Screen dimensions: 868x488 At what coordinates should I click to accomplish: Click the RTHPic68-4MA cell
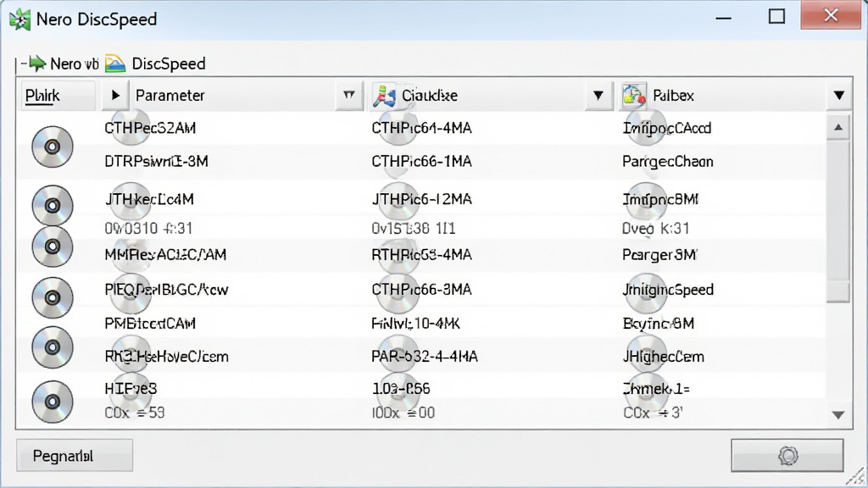coord(421,255)
